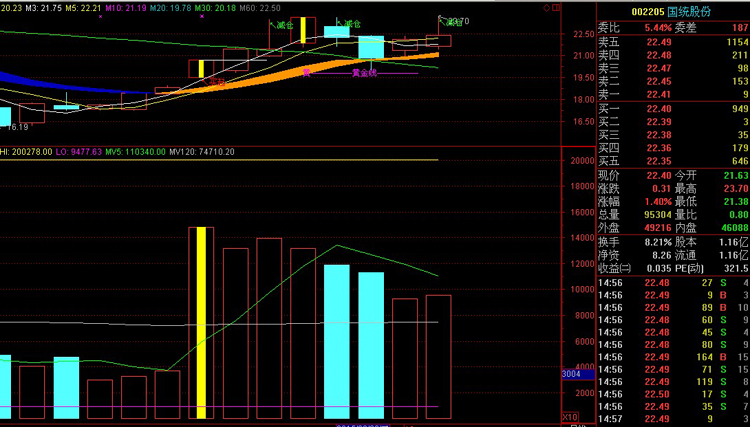Click the 净资 8.26 value

coord(662,256)
